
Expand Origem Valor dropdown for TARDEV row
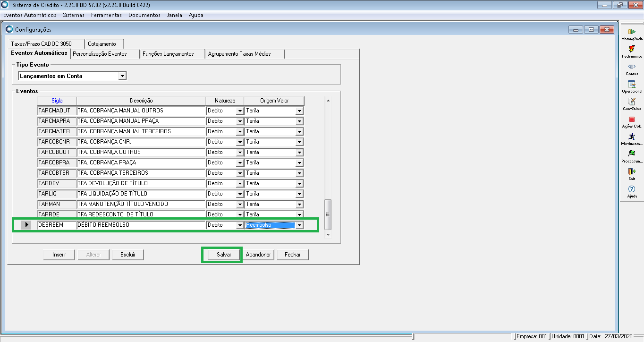[299, 184]
